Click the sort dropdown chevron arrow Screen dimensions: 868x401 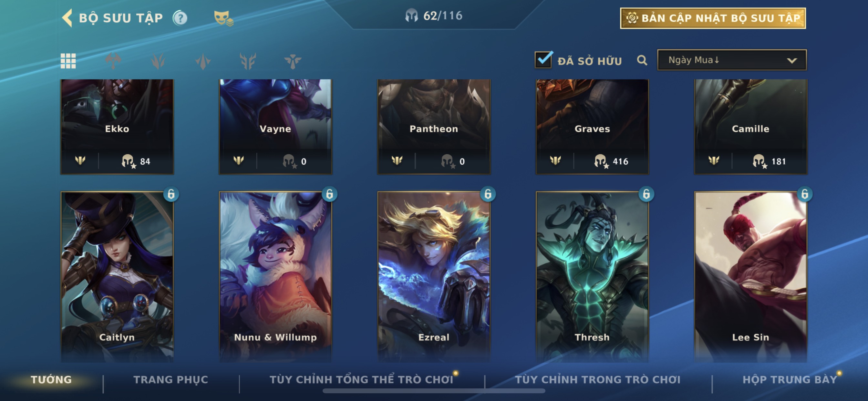[x=792, y=61]
